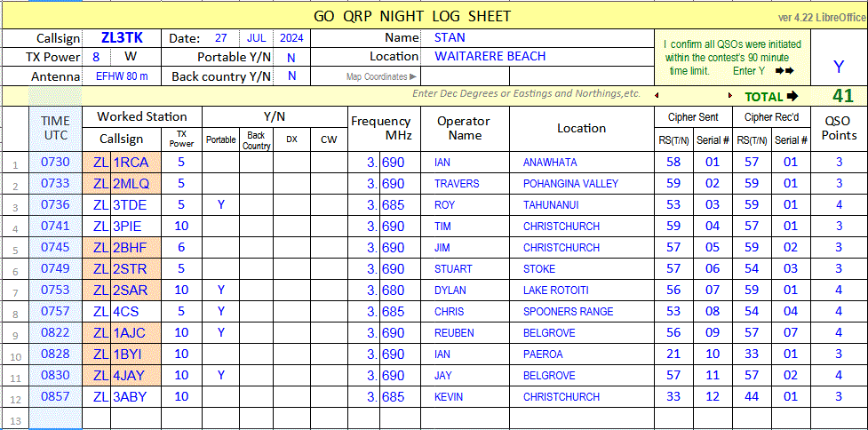868x430 pixels.
Task: Select row number 13 header
Action: pyautogui.click(x=15, y=419)
